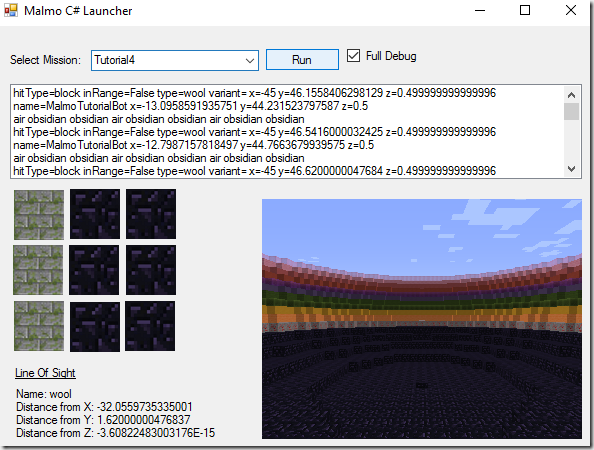Click log line with y=46.5416000032425
Image resolution: width=594 pixels, height=450 pixels.
pos(255,132)
